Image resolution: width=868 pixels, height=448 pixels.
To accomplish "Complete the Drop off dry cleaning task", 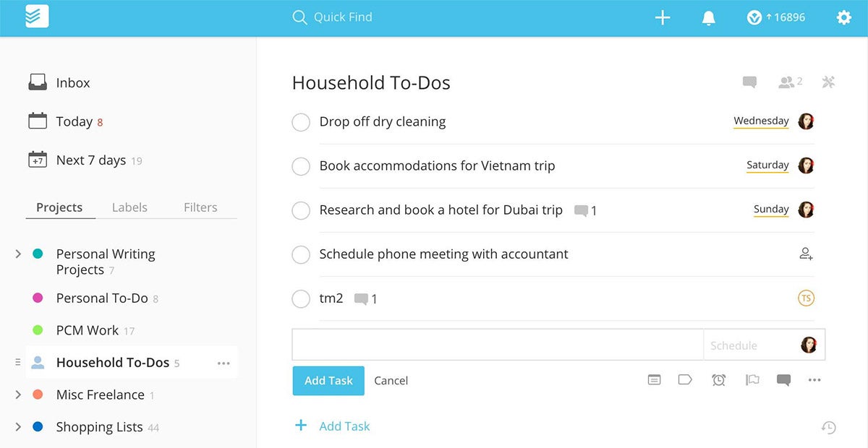I will point(301,122).
